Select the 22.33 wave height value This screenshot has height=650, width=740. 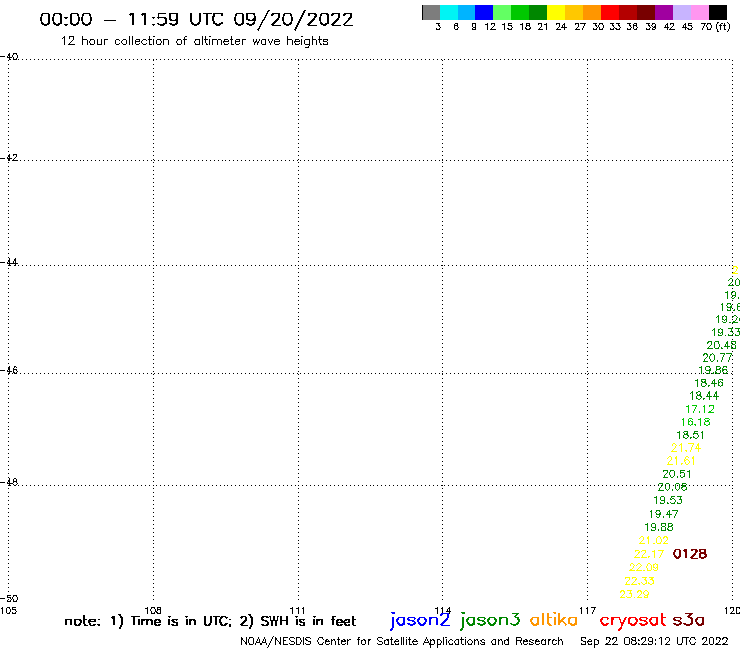(x=639, y=581)
